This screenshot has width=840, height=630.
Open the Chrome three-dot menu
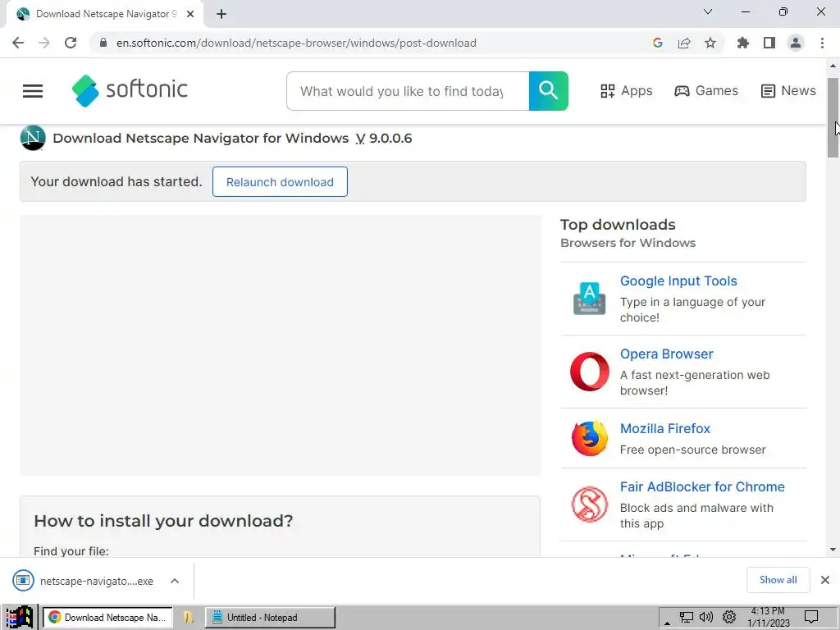tap(822, 43)
